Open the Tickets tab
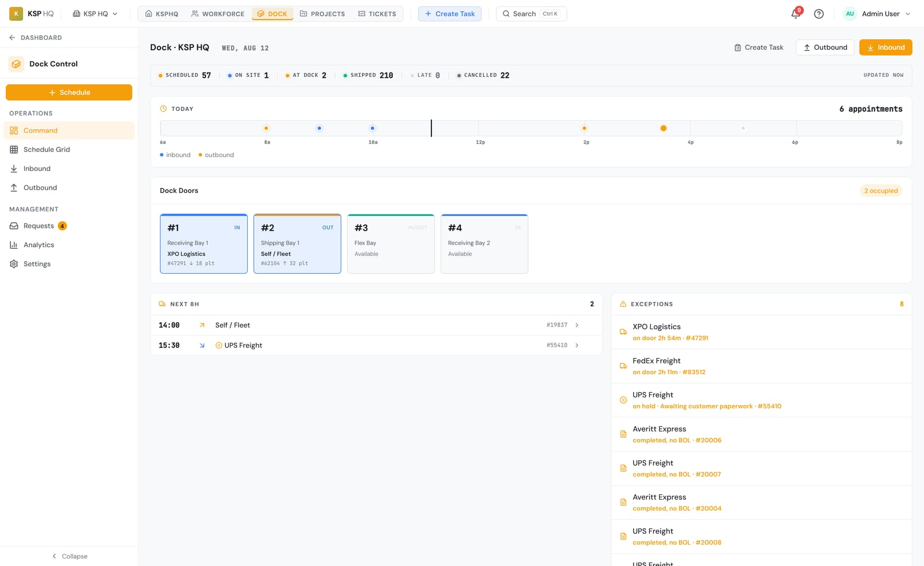The width and height of the screenshot is (924, 566). coord(377,14)
